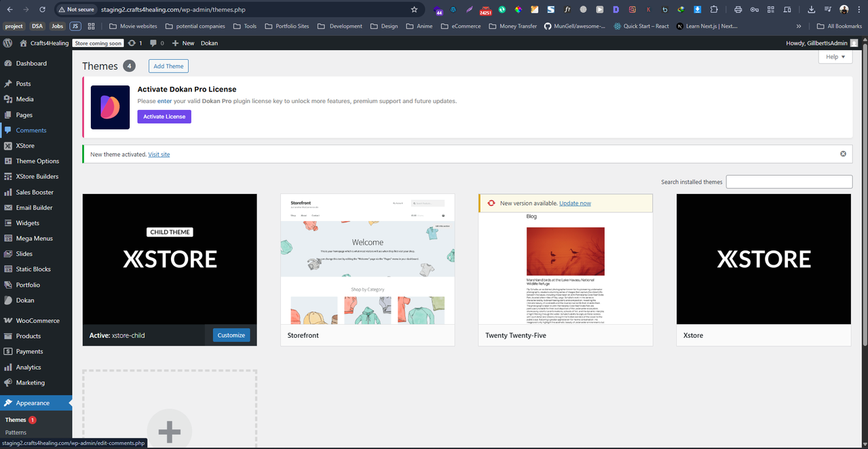Open Theme Options in the sidebar
The image size is (868, 449).
point(36,161)
